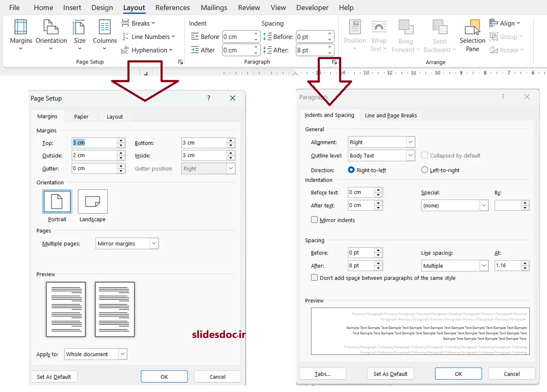Click the Tabs... button in Paragraph dialog
The height and width of the screenshot is (392, 547).
pyautogui.click(x=323, y=374)
